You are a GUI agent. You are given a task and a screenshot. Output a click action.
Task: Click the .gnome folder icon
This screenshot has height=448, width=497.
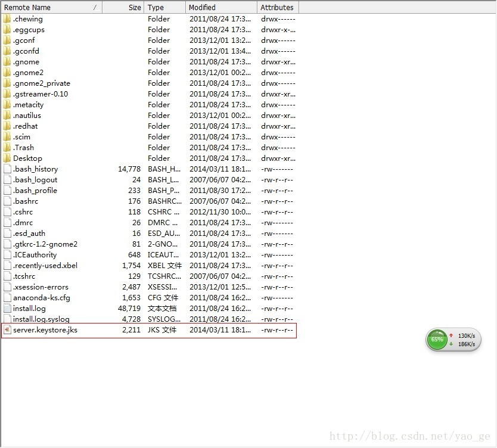coord(7,62)
